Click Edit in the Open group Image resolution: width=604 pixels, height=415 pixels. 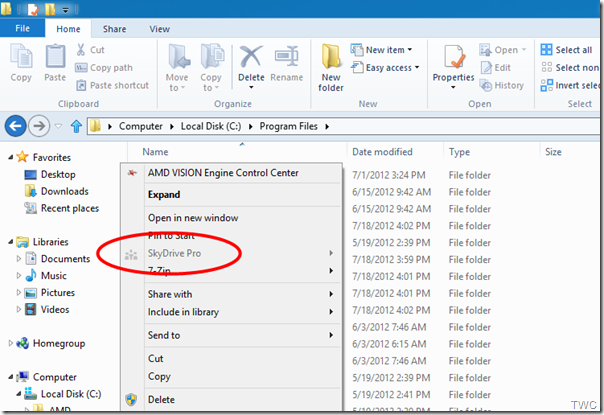pos(495,67)
